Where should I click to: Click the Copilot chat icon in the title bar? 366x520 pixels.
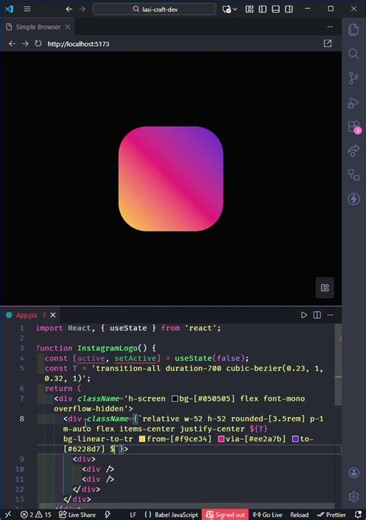(227, 9)
